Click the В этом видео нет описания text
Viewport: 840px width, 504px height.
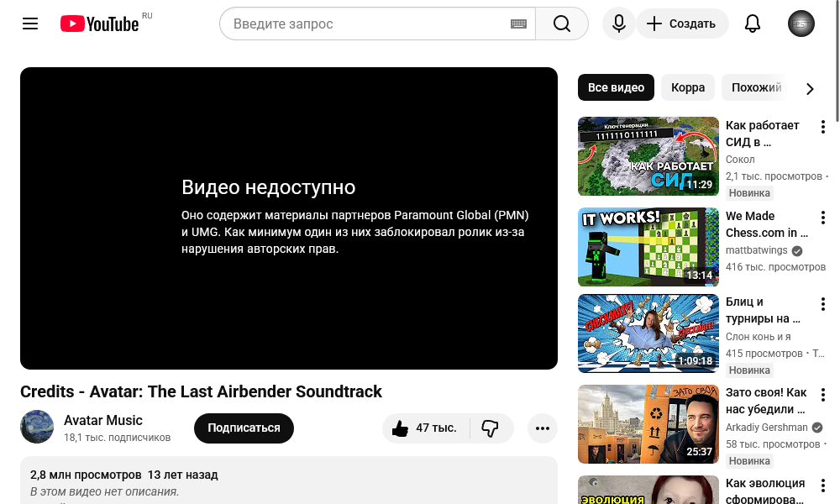pyautogui.click(x=104, y=491)
